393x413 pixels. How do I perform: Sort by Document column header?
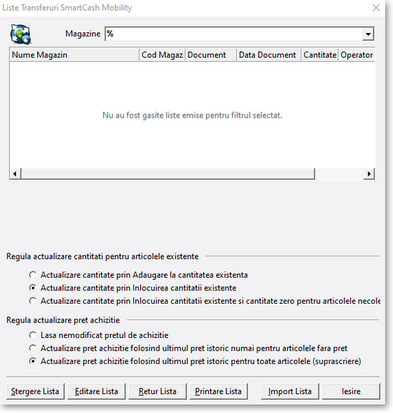211,55
